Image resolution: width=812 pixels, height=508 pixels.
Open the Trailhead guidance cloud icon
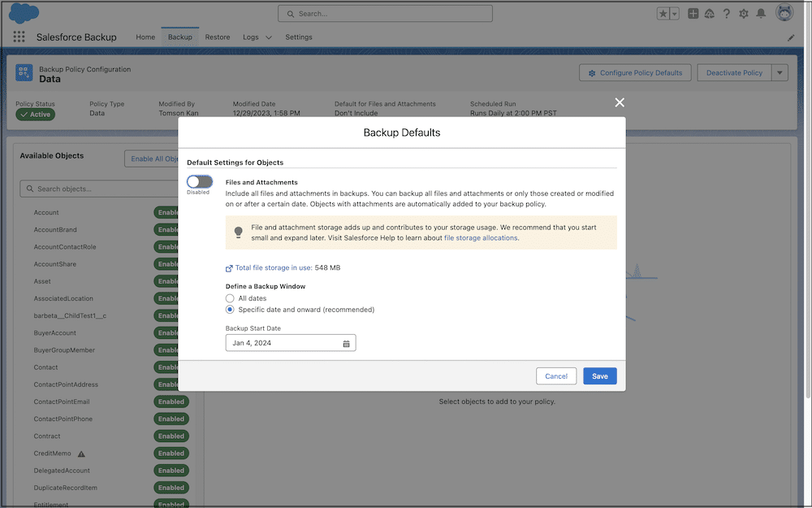710,14
